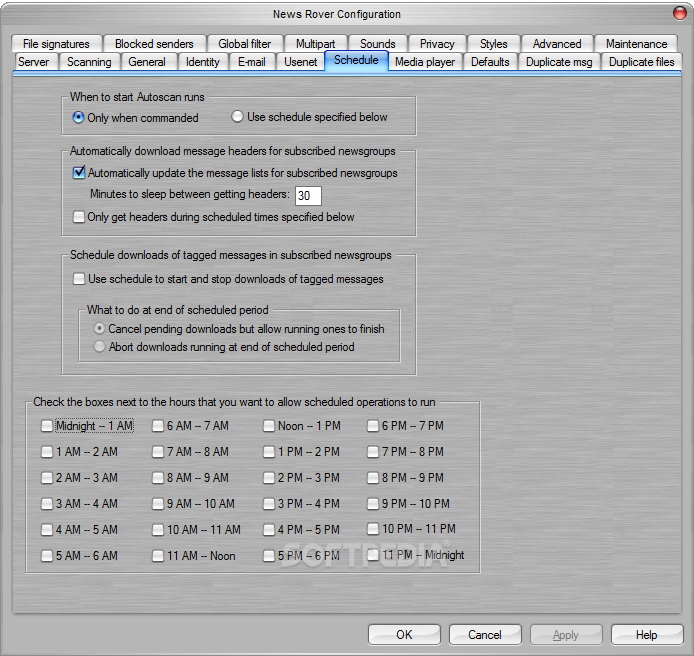This screenshot has height=656, width=694.
Task: Select Cancel pending downloads option
Action: 239,329
